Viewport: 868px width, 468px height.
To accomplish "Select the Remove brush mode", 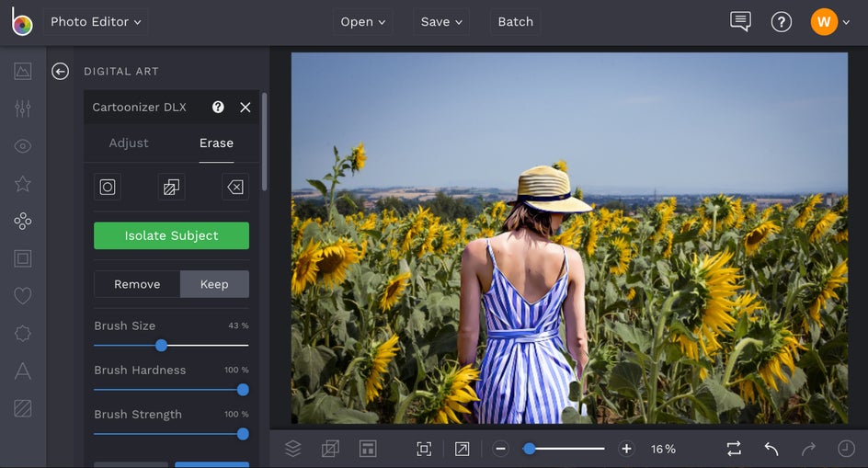I will (137, 284).
